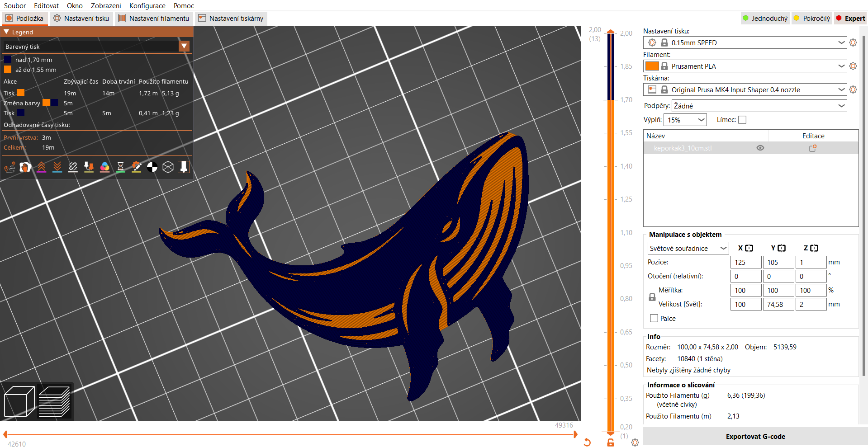Toggle visibility eye of keporkak3_10cm.stl
868x447 pixels.
(760, 148)
